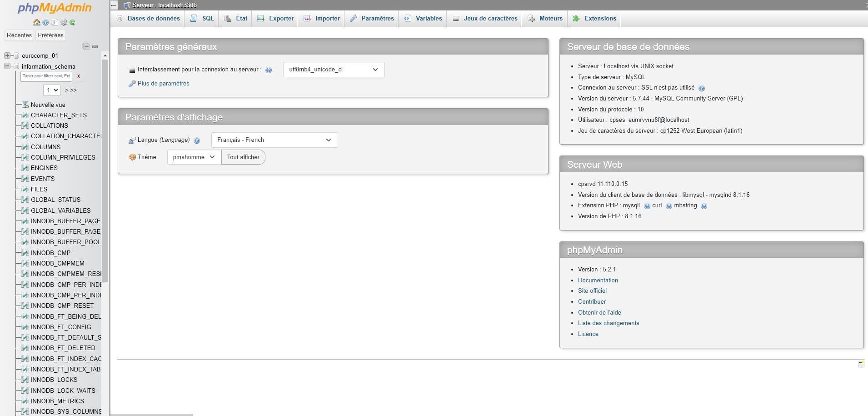
Task: Go to last tree page with >> link
Action: [73, 90]
